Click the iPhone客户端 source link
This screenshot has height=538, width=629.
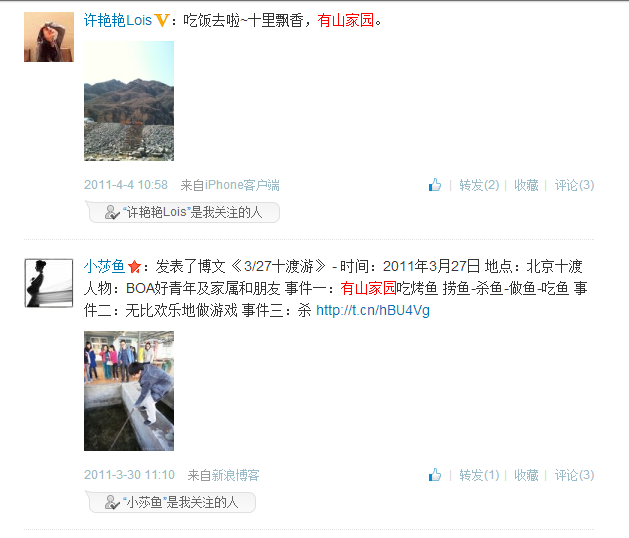click(242, 185)
